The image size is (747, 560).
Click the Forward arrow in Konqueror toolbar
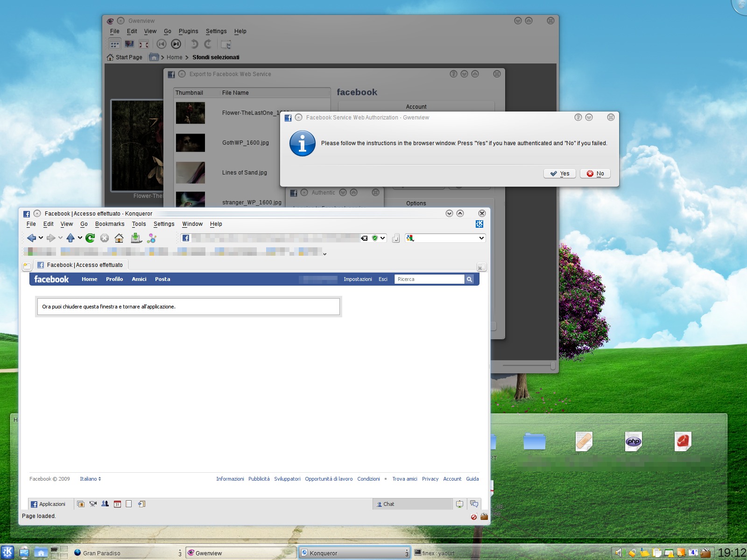coord(51,238)
